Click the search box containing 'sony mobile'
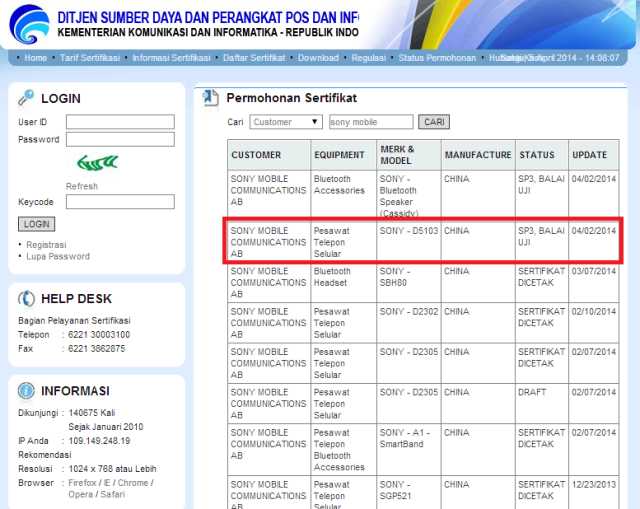This screenshot has width=640, height=509. point(370,122)
